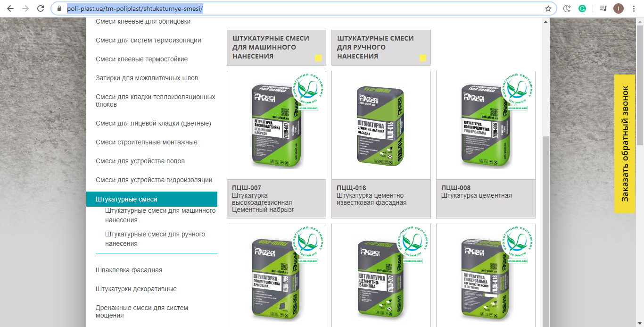Open Штукатурные смеси для машинного нанесения tile
Image resolution: width=644 pixels, height=327 pixels.
[276, 47]
